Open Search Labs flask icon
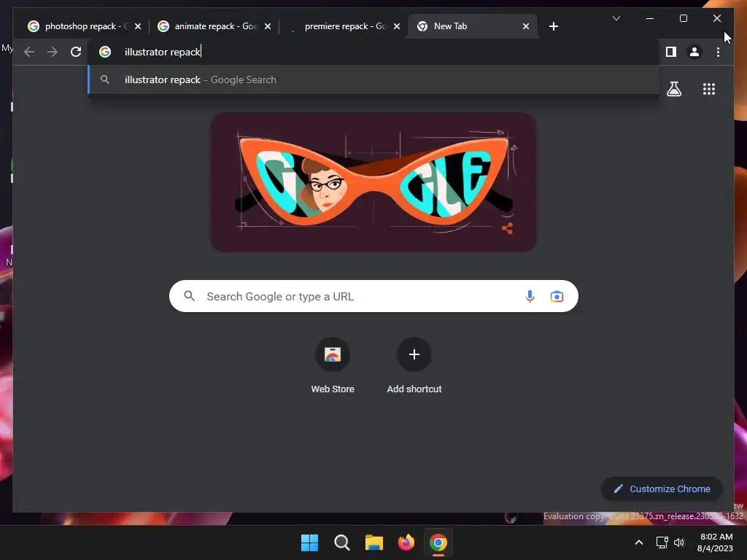Screen dimensions: 747x560 pyautogui.click(x=673, y=89)
